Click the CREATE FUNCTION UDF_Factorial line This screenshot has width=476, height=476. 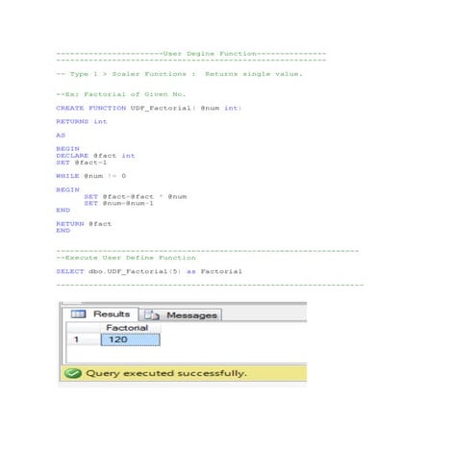149,108
